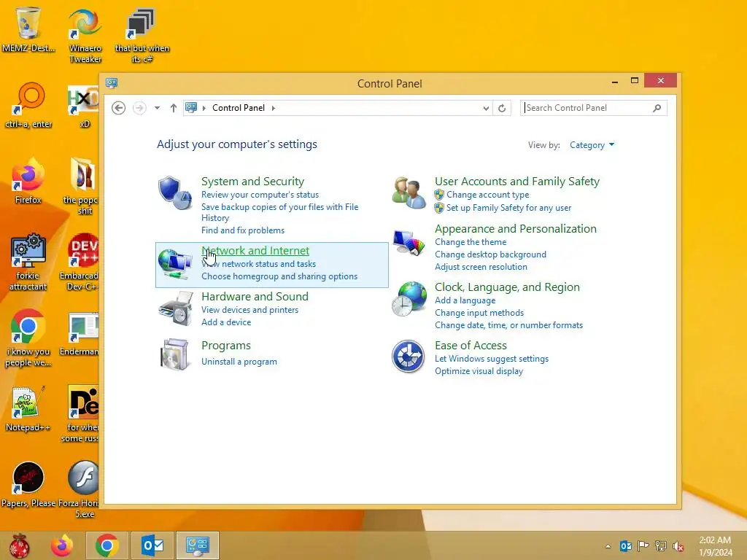Click Change the theme link
Image resolution: width=747 pixels, height=560 pixels.
point(471,242)
